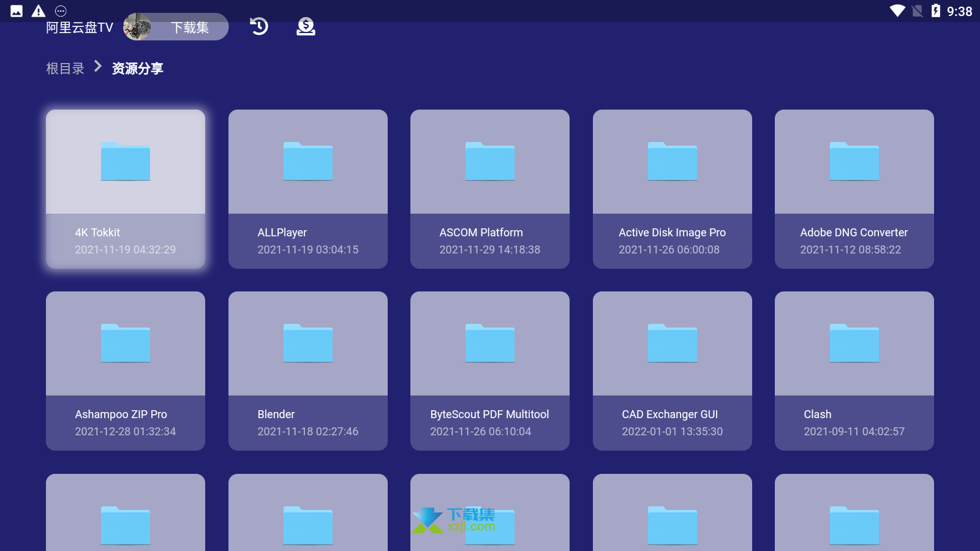Image resolution: width=980 pixels, height=551 pixels.
Task: Tap the 9:38 clock in status bar
Action: tap(959, 12)
